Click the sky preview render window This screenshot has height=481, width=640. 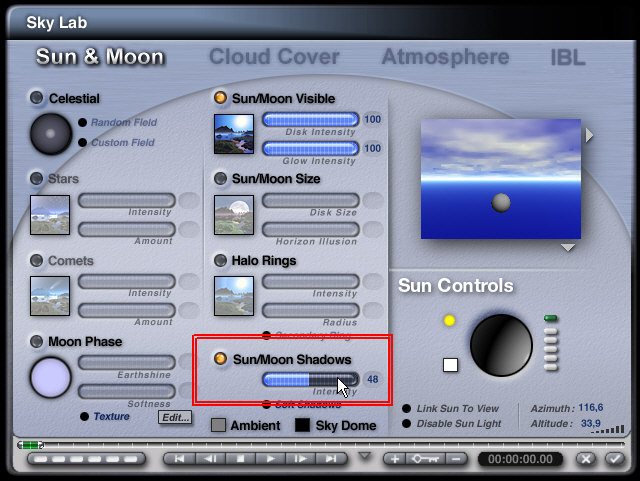501,179
